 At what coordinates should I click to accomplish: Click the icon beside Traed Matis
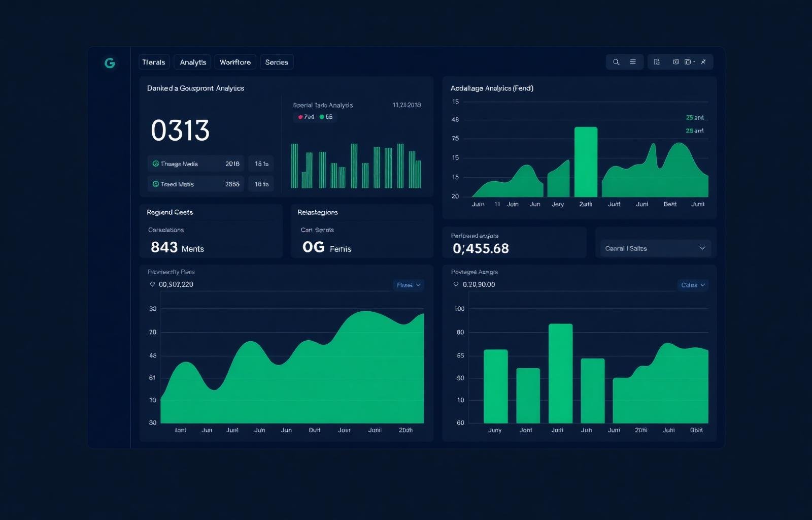click(156, 184)
